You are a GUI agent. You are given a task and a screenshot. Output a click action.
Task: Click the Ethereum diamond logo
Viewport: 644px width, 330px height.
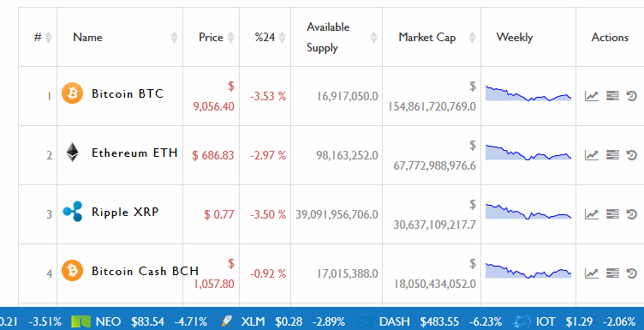tap(72, 153)
